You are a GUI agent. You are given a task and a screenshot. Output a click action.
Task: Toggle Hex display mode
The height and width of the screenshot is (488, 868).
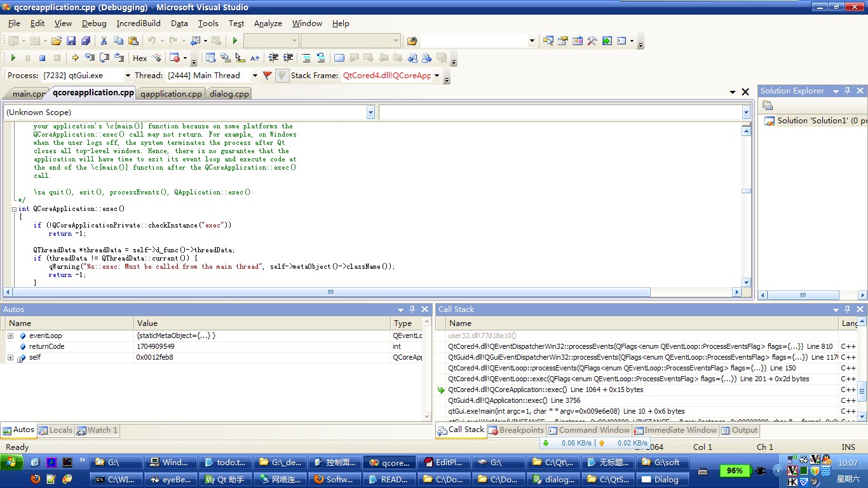pos(140,58)
